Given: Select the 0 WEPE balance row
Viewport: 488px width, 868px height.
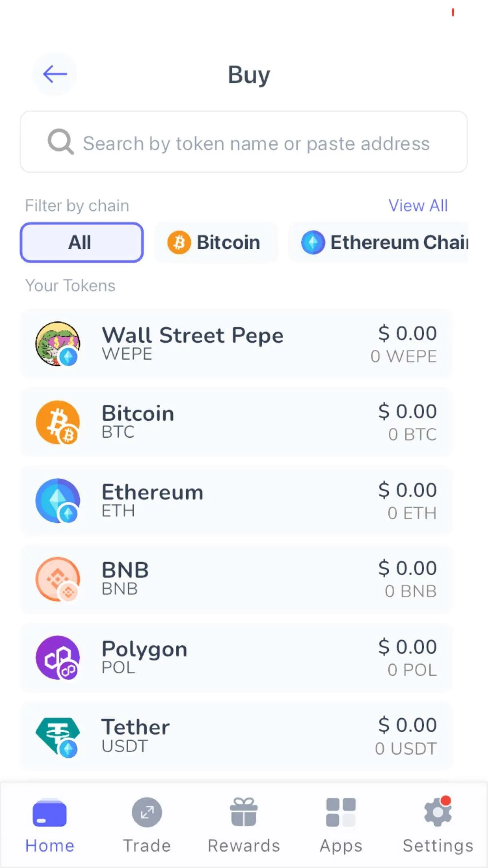Looking at the screenshot, I should pyautogui.click(x=236, y=344).
